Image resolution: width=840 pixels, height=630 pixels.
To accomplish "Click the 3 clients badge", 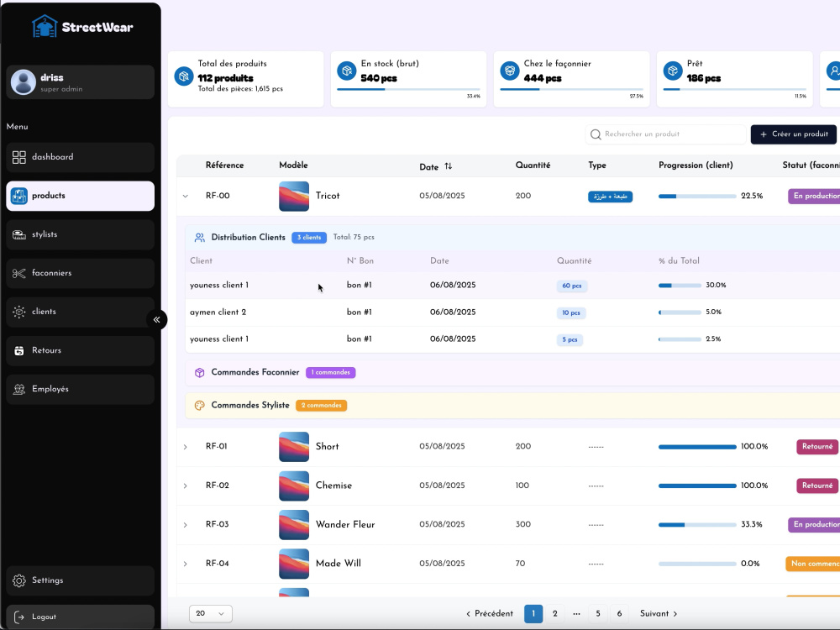I will click(309, 238).
